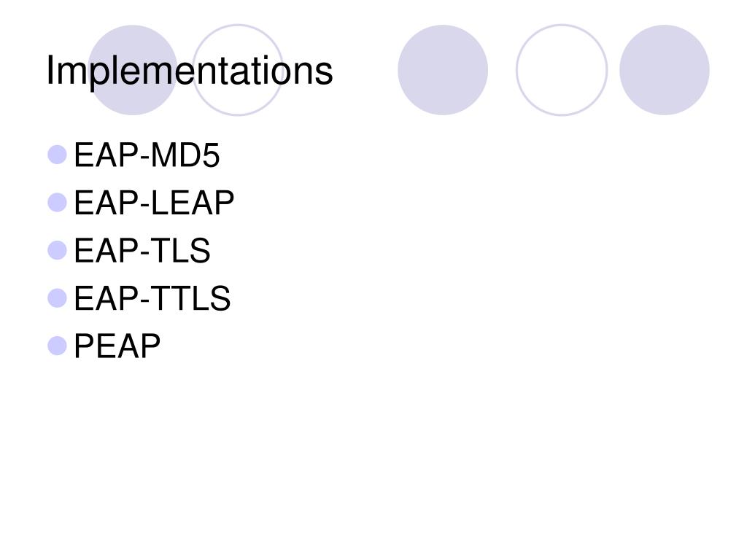
Task: Click the Implementations slide title
Action: pyautogui.click(x=189, y=71)
